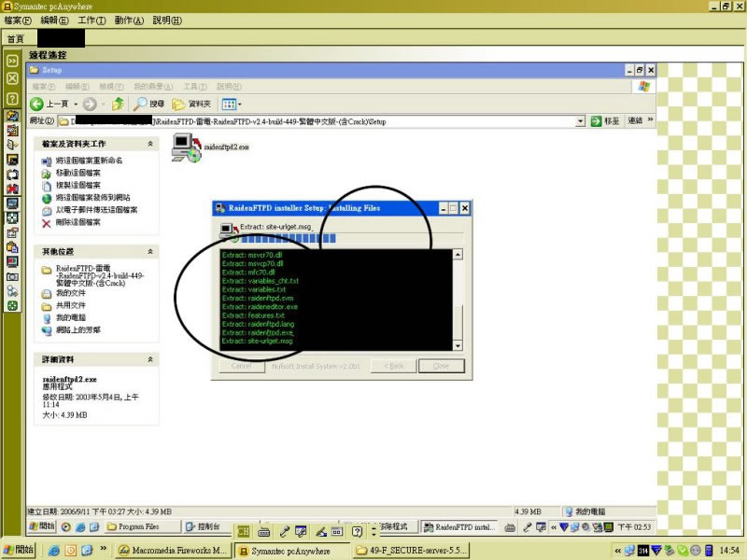Viewport: 747px width, 560px height.
Task: Switch to Program Files remote taskbar button
Action: (143, 526)
